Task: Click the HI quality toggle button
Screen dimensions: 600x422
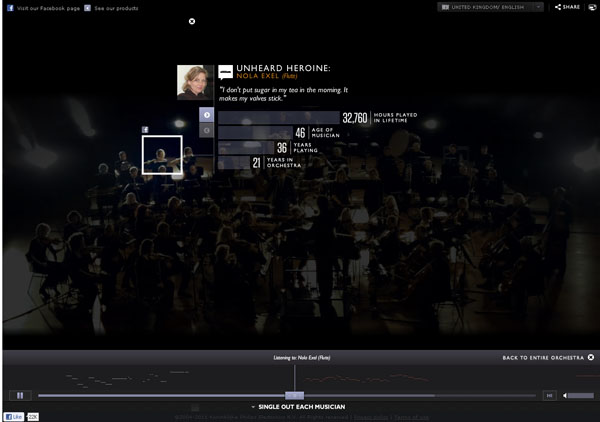Action: pos(549,395)
